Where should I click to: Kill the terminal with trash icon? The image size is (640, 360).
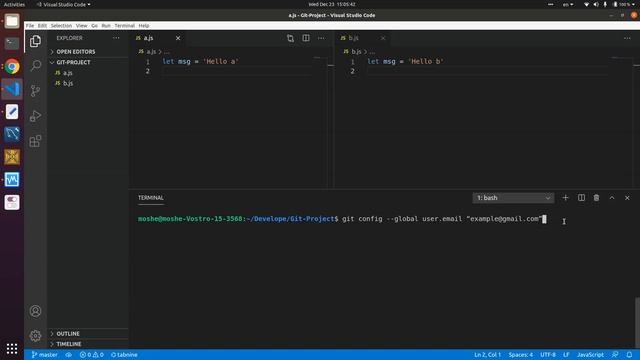coord(596,198)
